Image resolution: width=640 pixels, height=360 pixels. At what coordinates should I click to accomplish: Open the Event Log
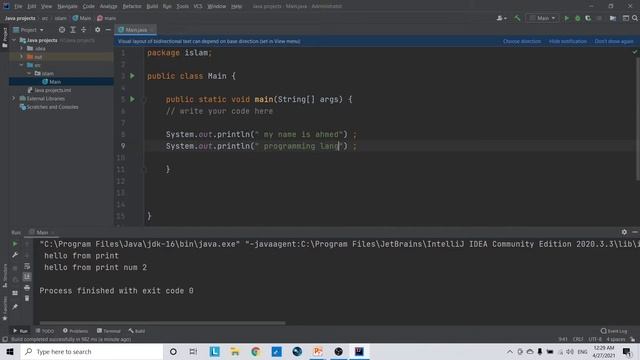[x=614, y=331]
